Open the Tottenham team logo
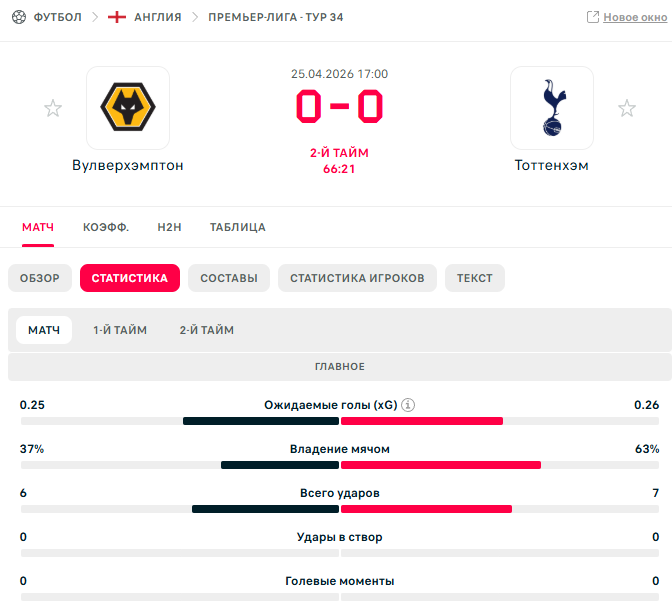 coord(552,108)
